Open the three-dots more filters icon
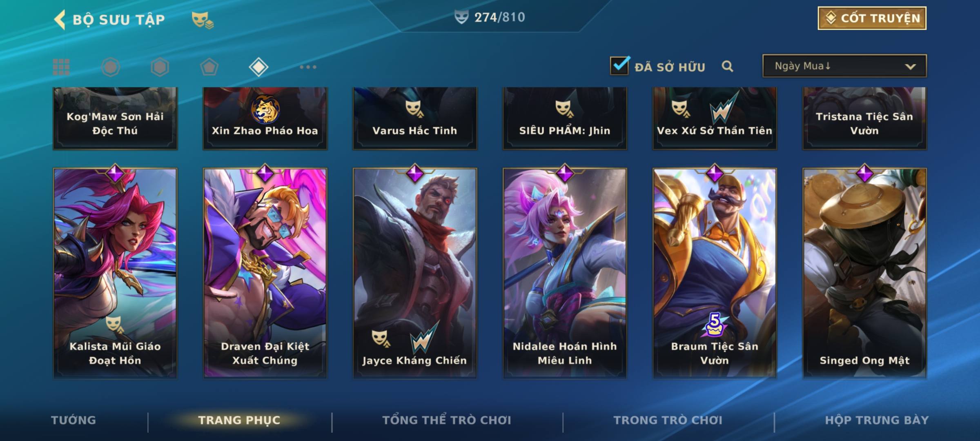Viewport: 980px width, 441px height. pos(308,67)
